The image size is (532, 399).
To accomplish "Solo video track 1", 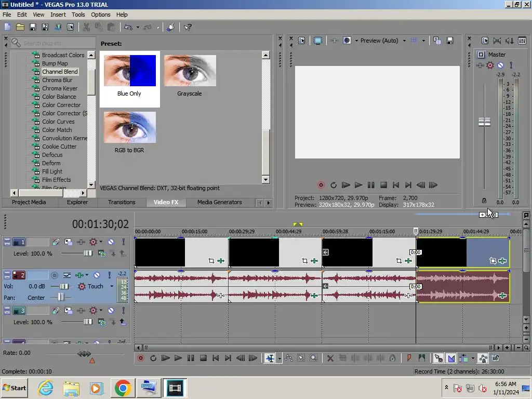I will (124, 242).
